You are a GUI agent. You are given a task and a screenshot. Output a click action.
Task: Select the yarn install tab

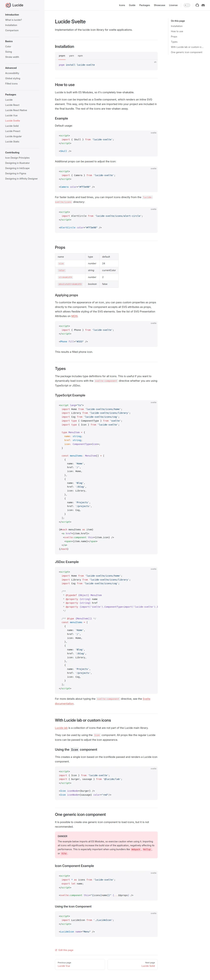coord(71,56)
